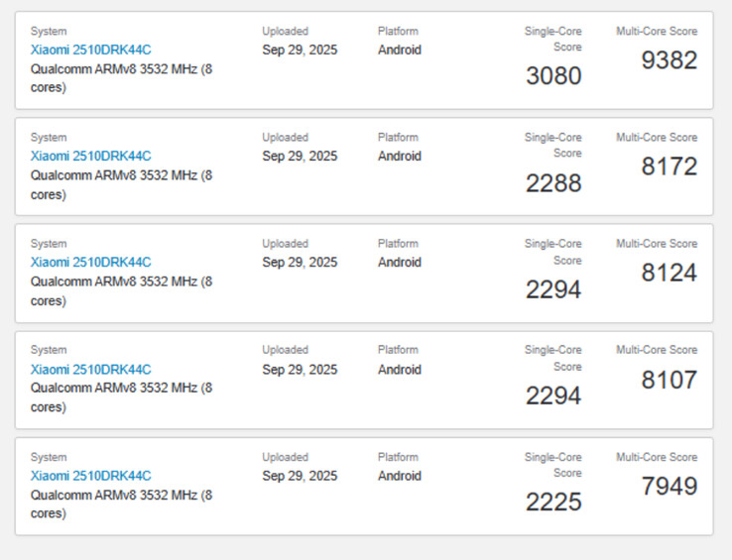Open Xiaomi 2510DRK44C link scoring 8172 multi-core

(x=90, y=156)
